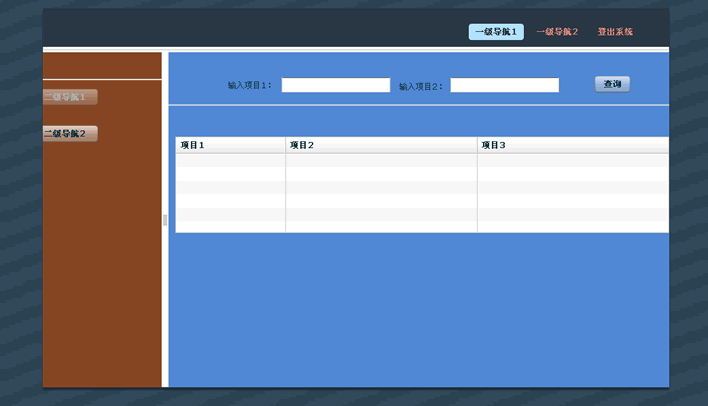Click the sidebar splitter collapse handle

click(x=165, y=220)
